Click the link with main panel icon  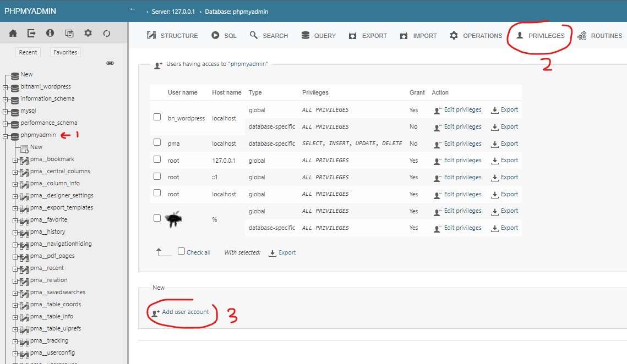click(110, 63)
